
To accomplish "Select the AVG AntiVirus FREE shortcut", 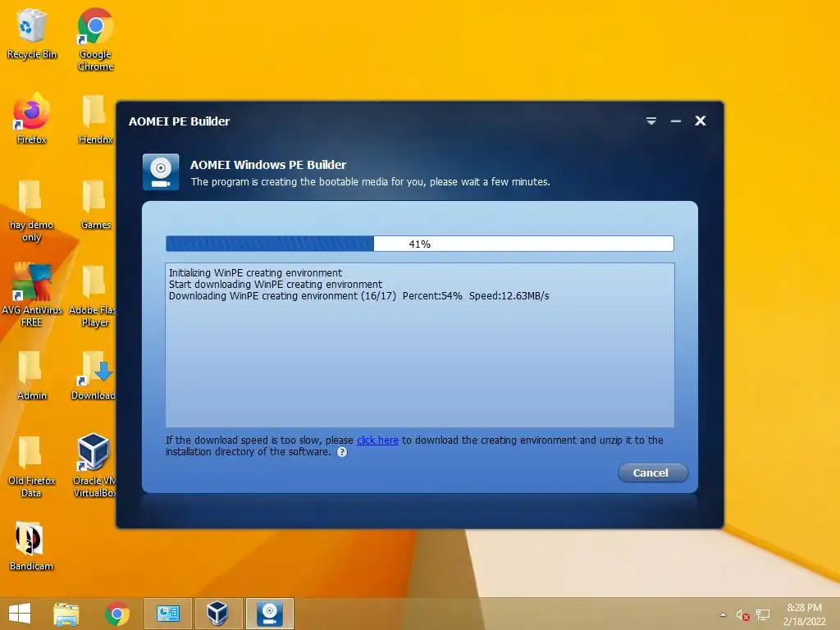I will tap(32, 294).
